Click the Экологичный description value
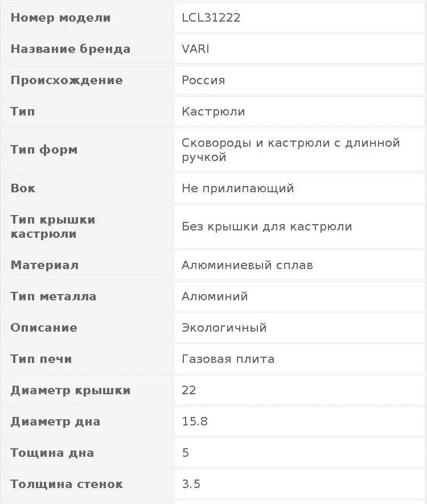This screenshot has width=427, height=504. pos(224,328)
